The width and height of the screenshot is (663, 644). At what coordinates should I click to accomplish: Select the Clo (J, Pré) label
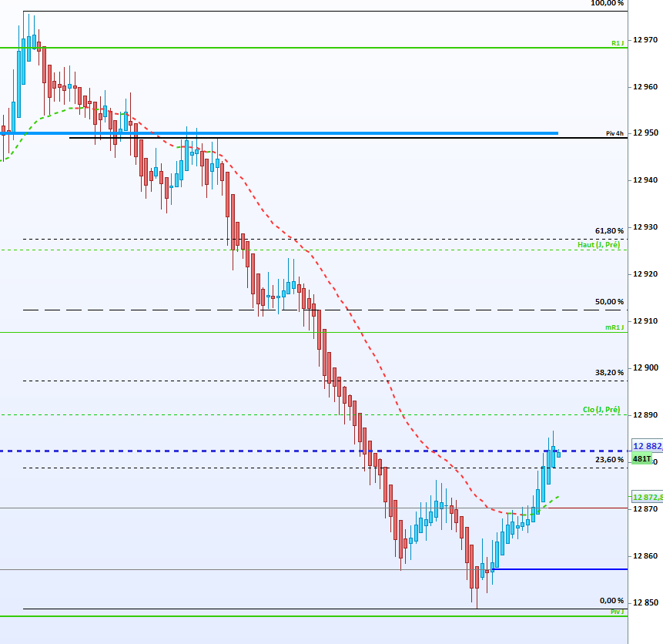pyautogui.click(x=601, y=409)
